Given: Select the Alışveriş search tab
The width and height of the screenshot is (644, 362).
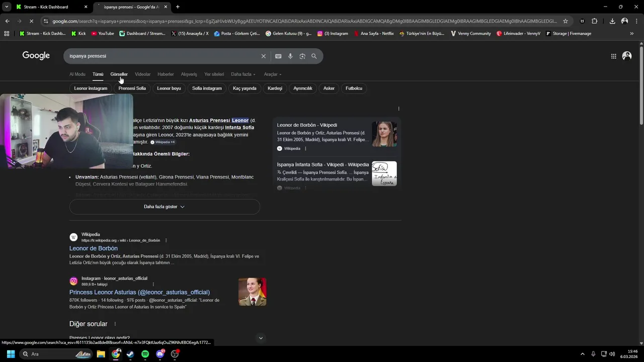Looking at the screenshot, I should point(189,74).
